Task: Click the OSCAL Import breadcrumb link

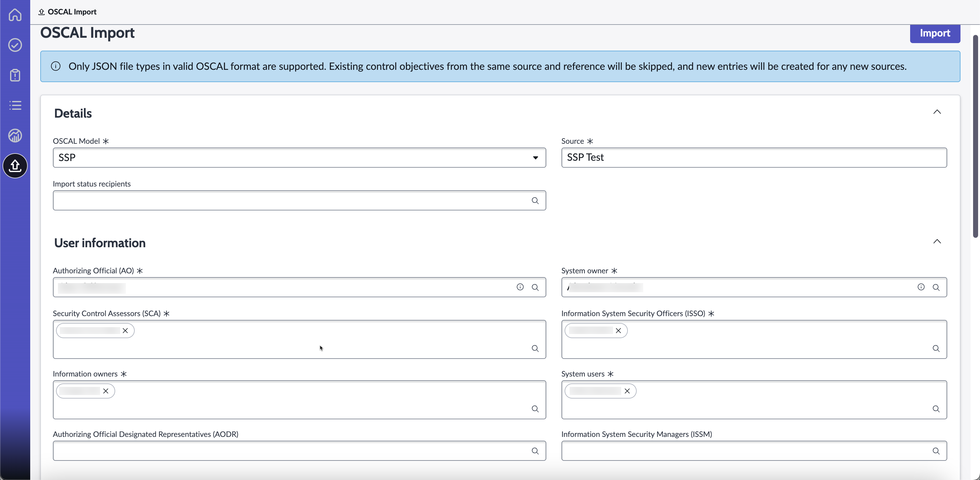Action: pos(72,12)
